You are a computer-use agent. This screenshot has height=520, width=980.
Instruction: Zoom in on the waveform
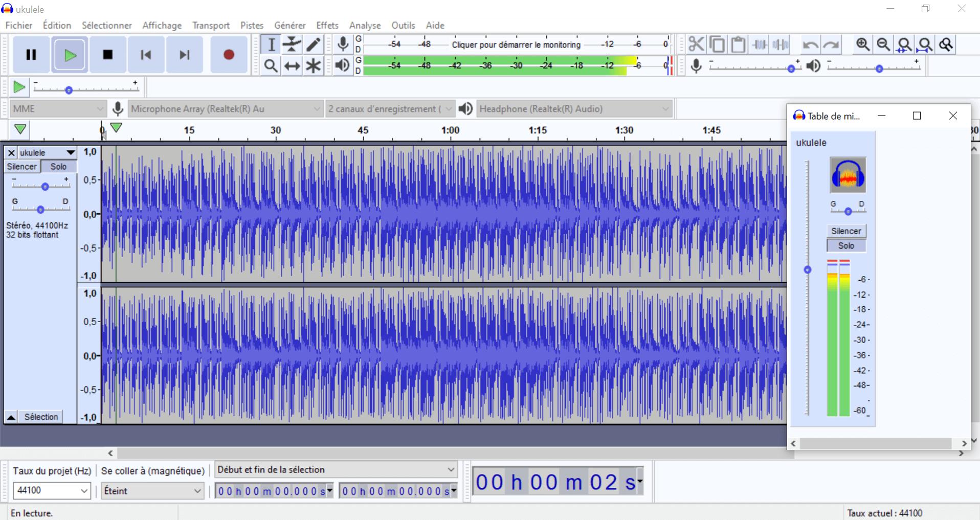[x=863, y=44]
